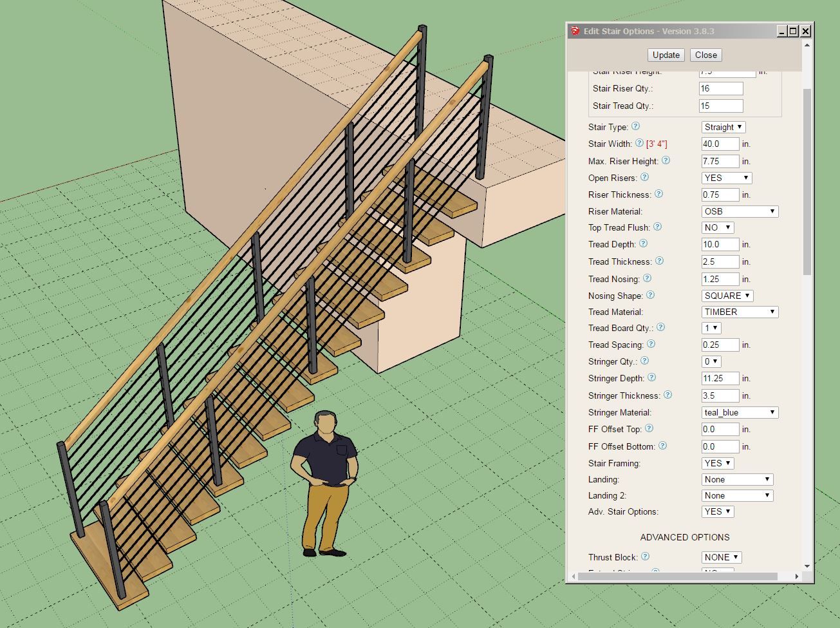This screenshot has height=628, width=840.
Task: Click the Tread Nosing input field
Action: (x=720, y=279)
